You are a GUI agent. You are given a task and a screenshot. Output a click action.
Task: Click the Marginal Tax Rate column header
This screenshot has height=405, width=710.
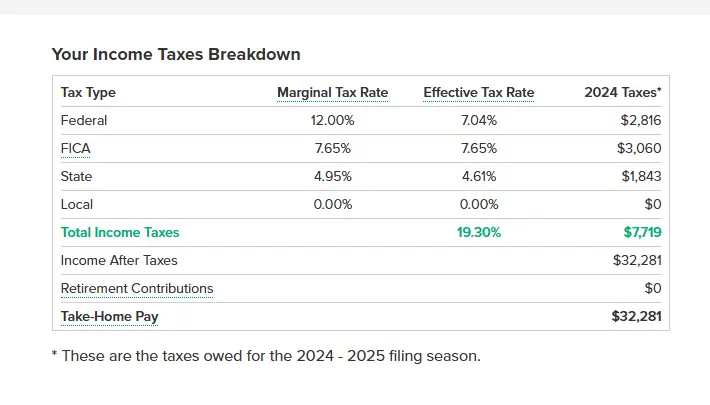[x=332, y=93]
